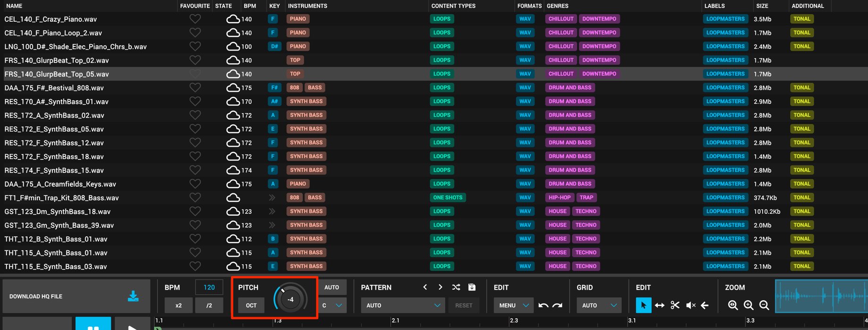Image resolution: width=868 pixels, height=330 pixels.
Task: Click cloud icon for GST_123_Gm_Synth_Bass_39.wav
Action: [x=233, y=225]
